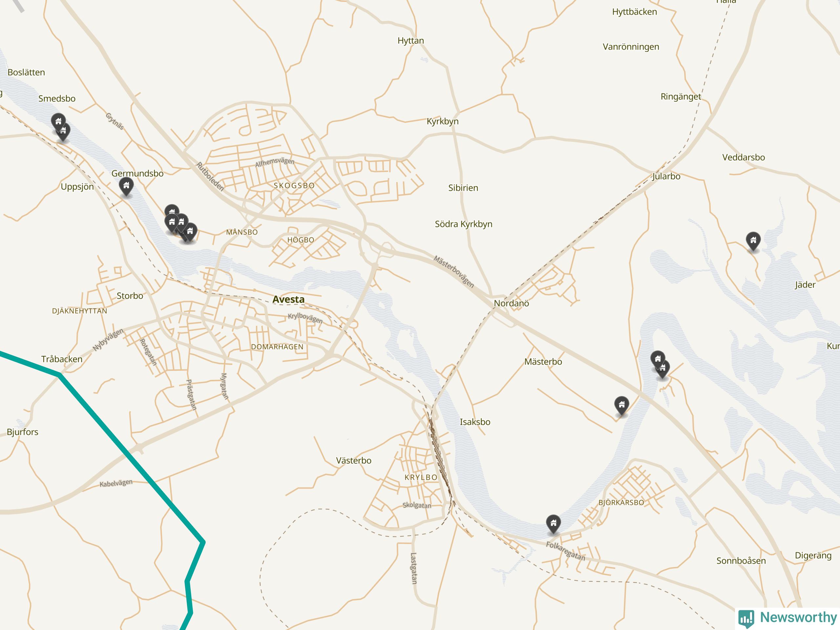Click the Nordanö place label
This screenshot has width=840, height=630.
(x=511, y=304)
